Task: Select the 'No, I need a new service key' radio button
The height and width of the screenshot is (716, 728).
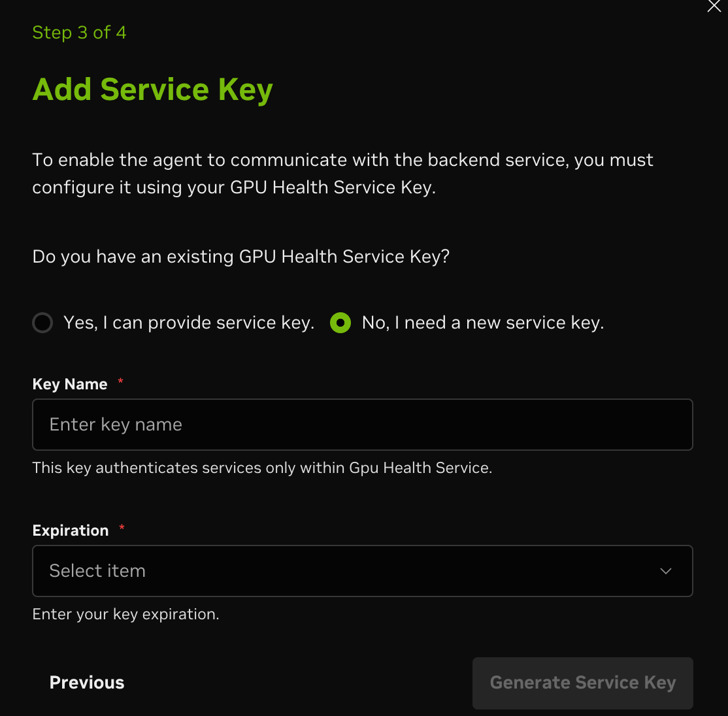Action: 340,323
